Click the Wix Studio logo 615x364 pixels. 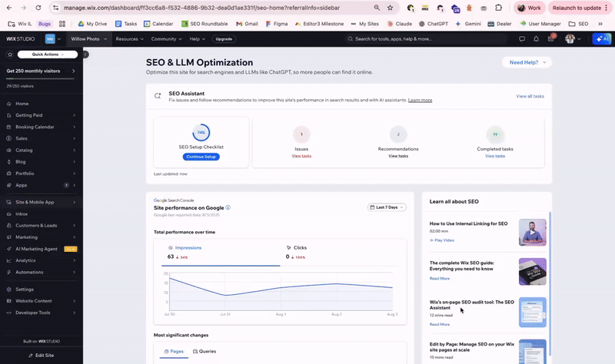[x=21, y=39]
